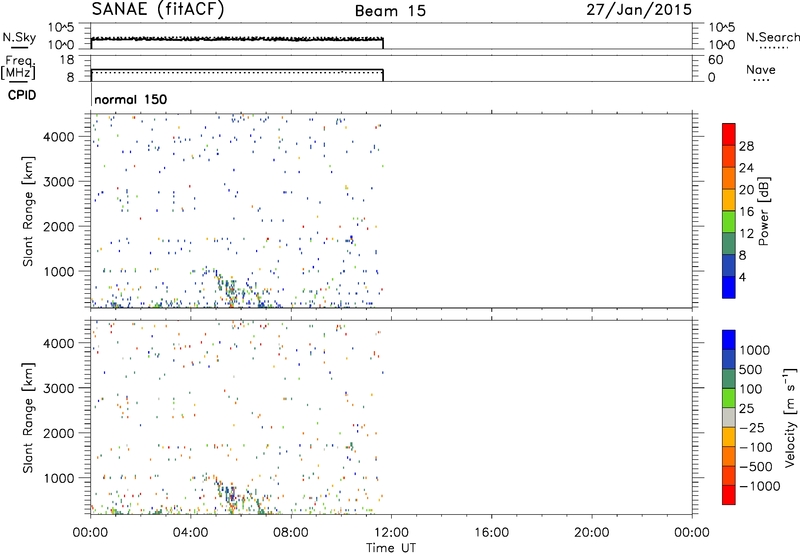This screenshot has height=554, width=800.
Task: Click the Power [dB] colorbar title
Action: 763,211
